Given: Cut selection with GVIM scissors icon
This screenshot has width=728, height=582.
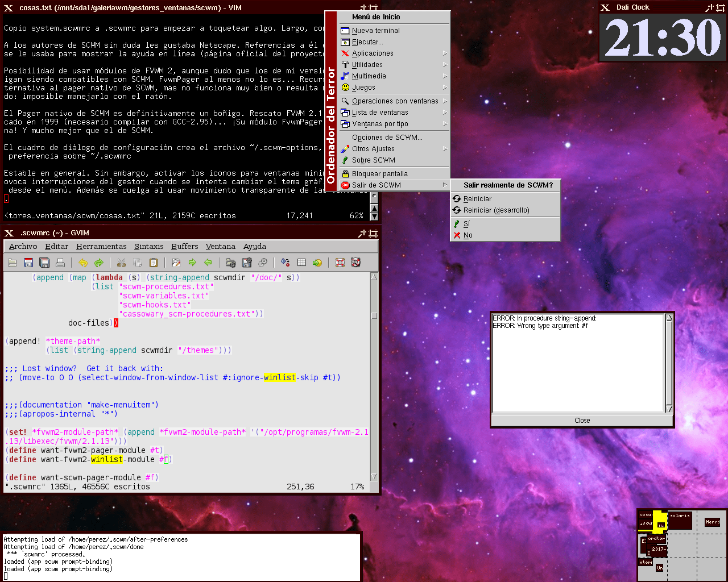Looking at the screenshot, I should pyautogui.click(x=121, y=263).
